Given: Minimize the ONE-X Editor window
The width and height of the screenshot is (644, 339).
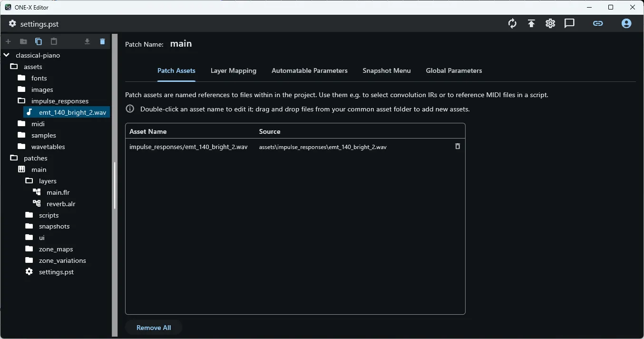Looking at the screenshot, I should (589, 7).
